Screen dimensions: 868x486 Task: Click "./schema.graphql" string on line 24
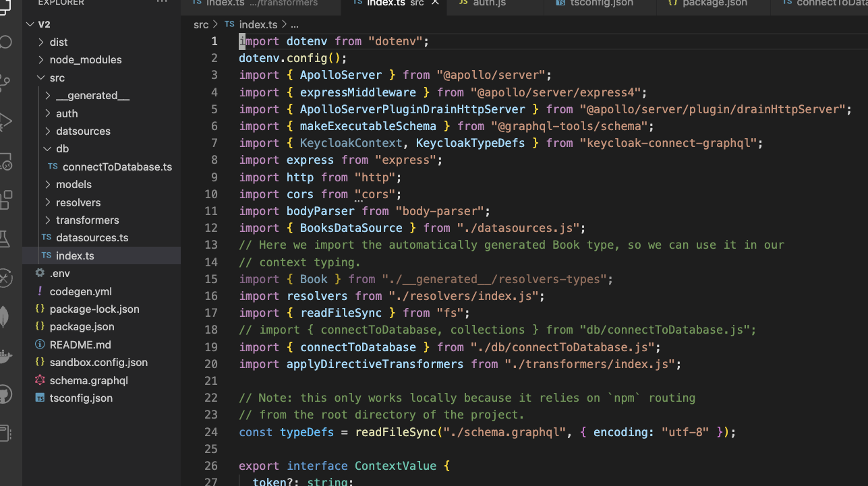[504, 432]
